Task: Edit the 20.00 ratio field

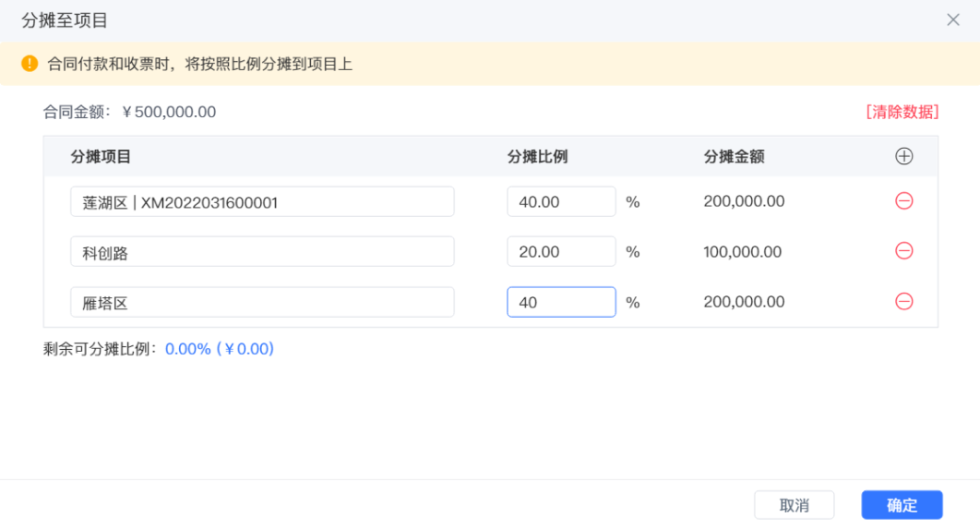Action: coord(561,251)
